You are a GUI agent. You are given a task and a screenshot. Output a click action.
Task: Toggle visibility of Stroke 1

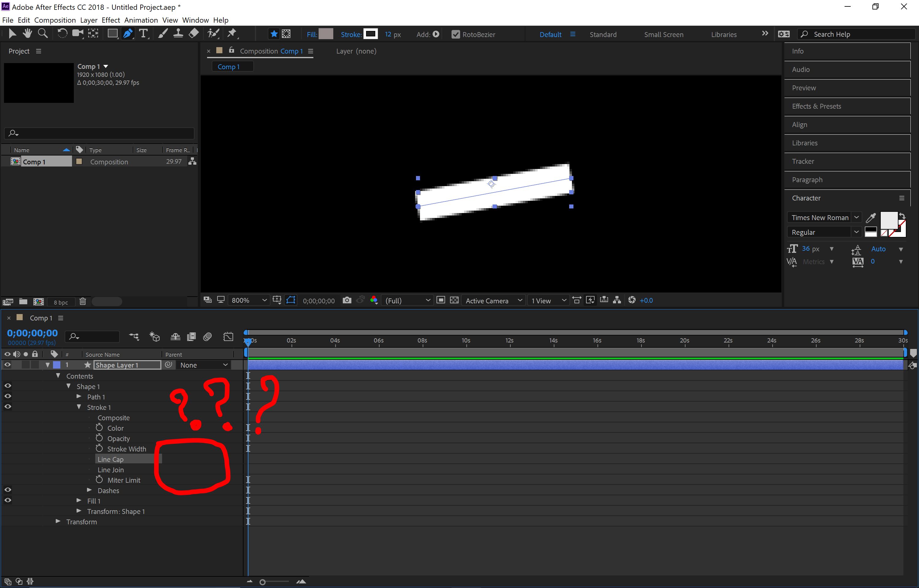tap(7, 406)
